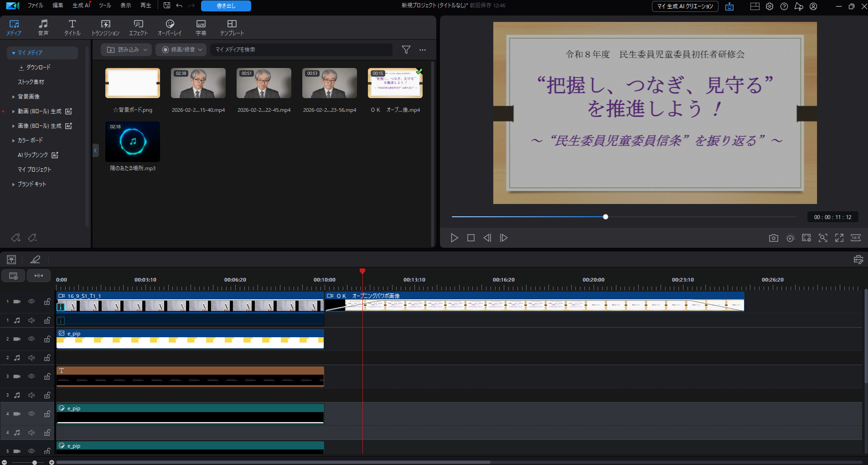The height and width of the screenshot is (465, 868).
Task: Click the save project icon
Action: 167,5
